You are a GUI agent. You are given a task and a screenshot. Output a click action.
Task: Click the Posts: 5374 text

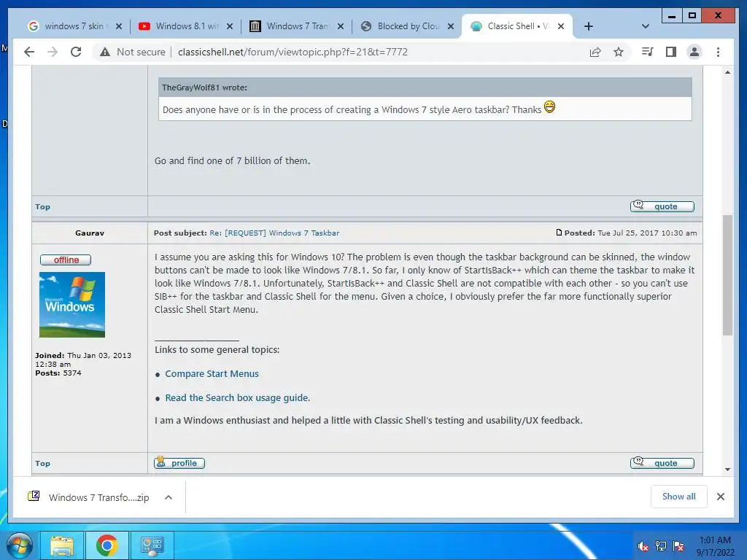coord(58,373)
